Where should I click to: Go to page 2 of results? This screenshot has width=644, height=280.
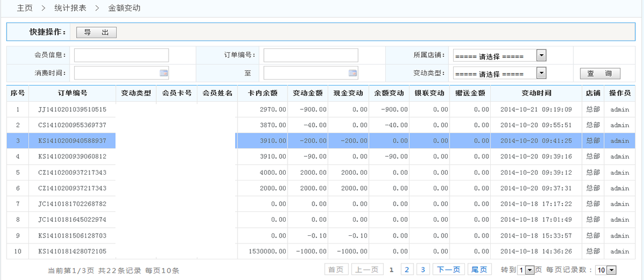coord(407,269)
